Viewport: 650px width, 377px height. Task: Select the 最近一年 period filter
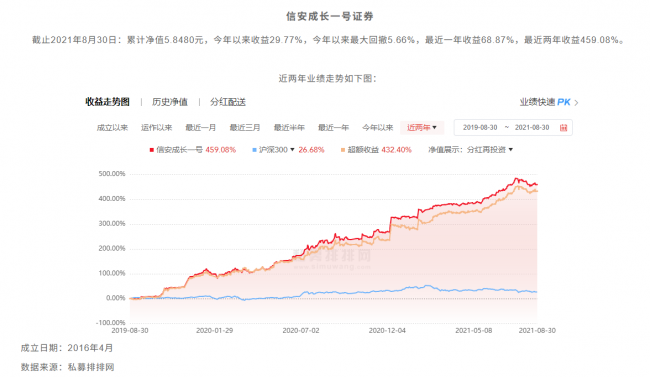(333, 128)
